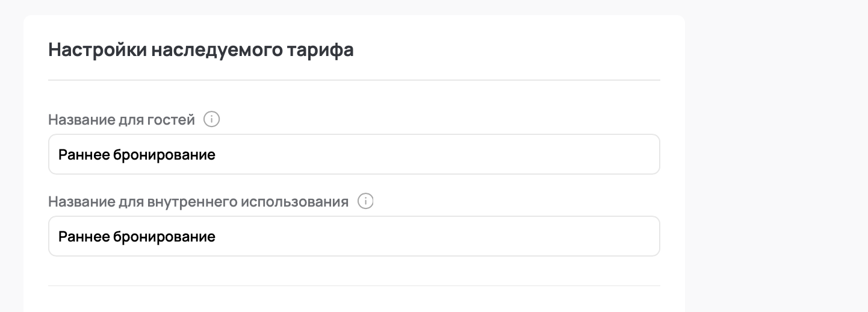
Task: Open the tooltip icon for "Название для внутреннего использования"
Action: [x=365, y=202]
